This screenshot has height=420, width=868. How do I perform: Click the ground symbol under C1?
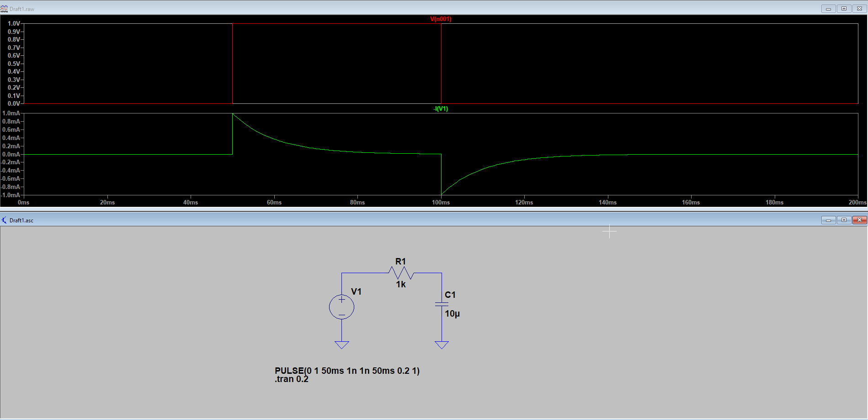click(x=442, y=345)
